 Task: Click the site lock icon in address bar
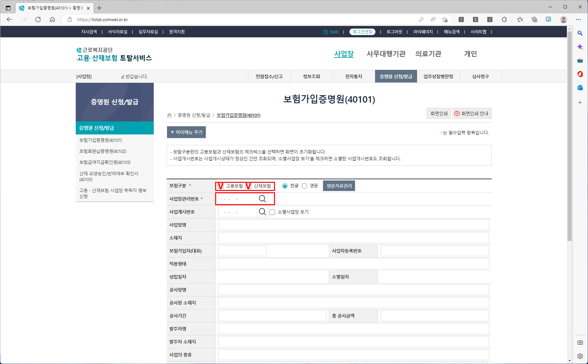click(70, 19)
